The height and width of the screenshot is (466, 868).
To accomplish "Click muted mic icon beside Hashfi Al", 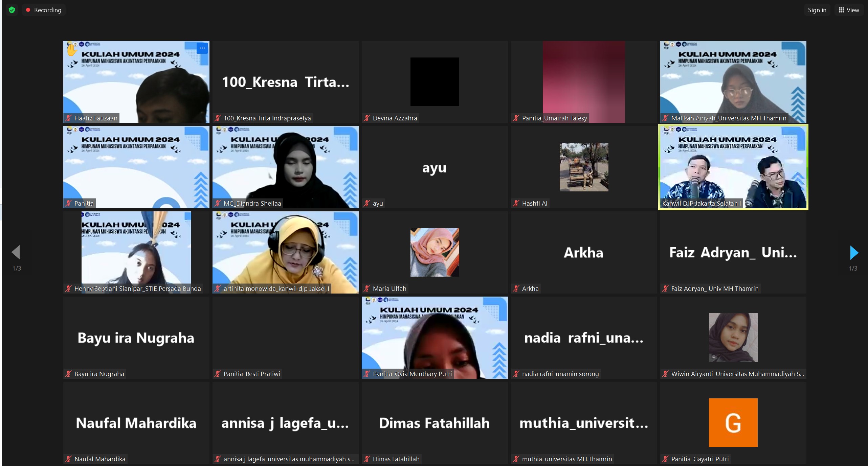I will pyautogui.click(x=516, y=203).
